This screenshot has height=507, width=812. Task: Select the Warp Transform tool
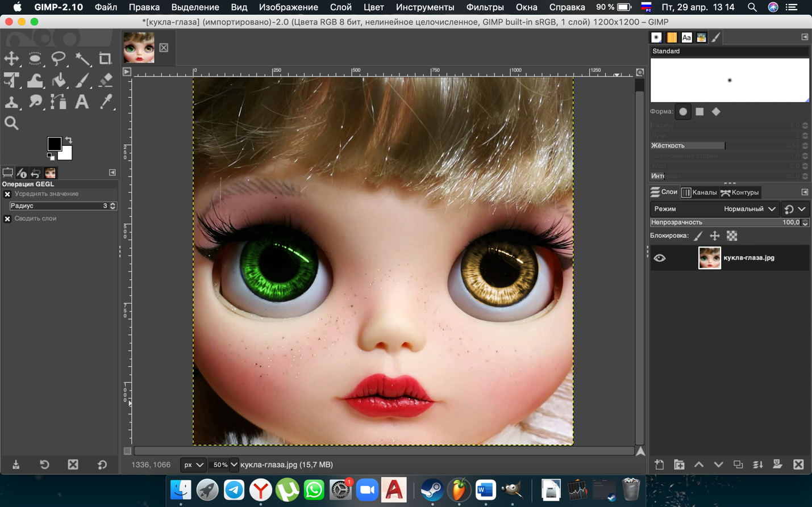click(35, 81)
